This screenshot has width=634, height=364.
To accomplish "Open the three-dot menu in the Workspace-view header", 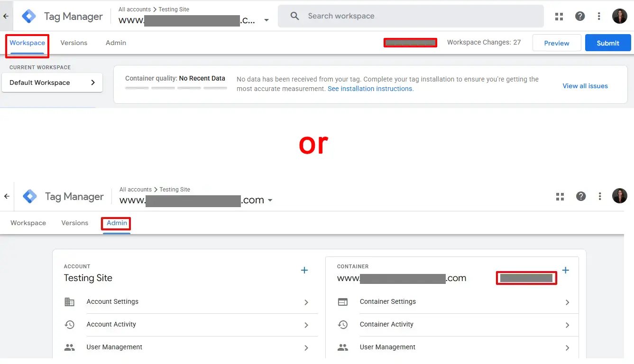I will (599, 16).
